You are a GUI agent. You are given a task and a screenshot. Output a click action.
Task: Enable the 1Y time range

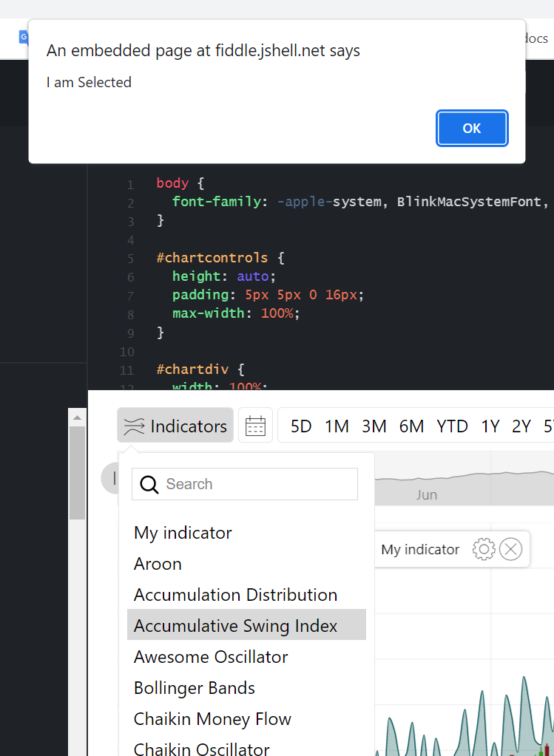(x=490, y=426)
